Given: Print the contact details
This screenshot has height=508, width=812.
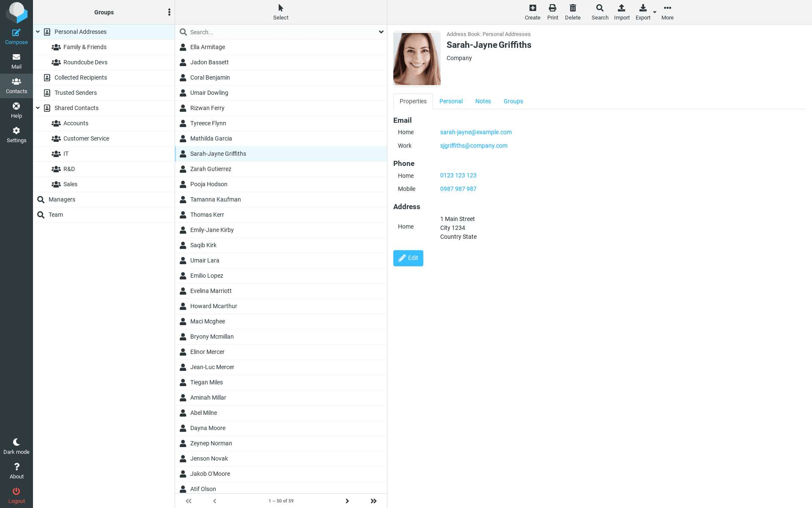Looking at the screenshot, I should [x=552, y=11].
